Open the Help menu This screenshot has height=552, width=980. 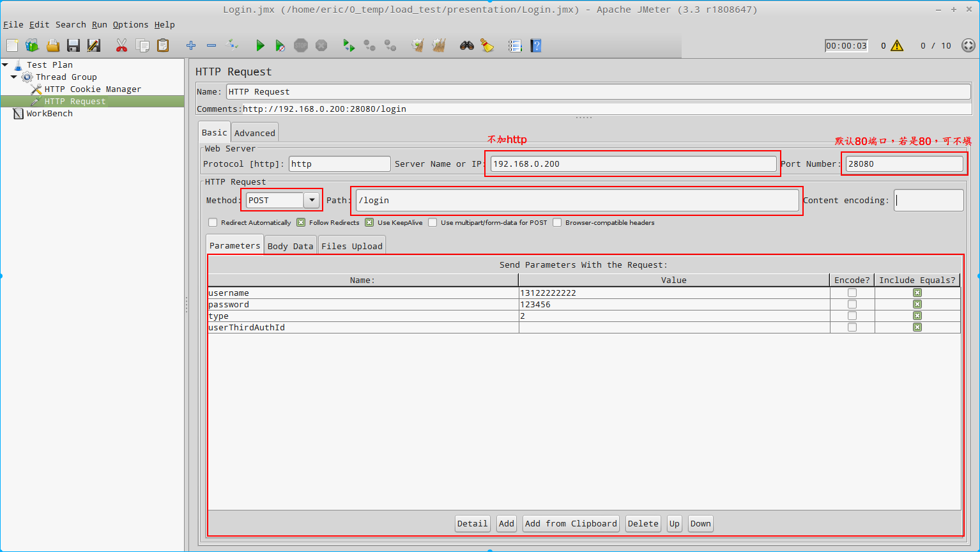point(164,24)
